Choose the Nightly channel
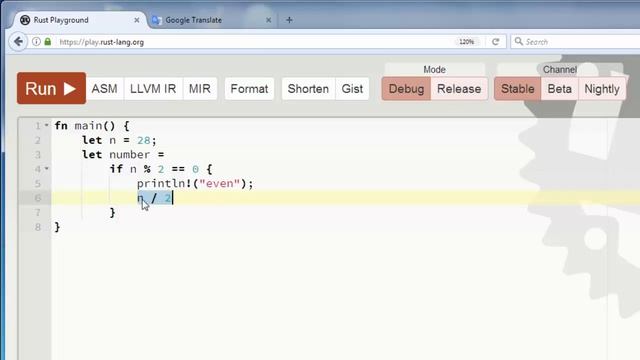 602,89
